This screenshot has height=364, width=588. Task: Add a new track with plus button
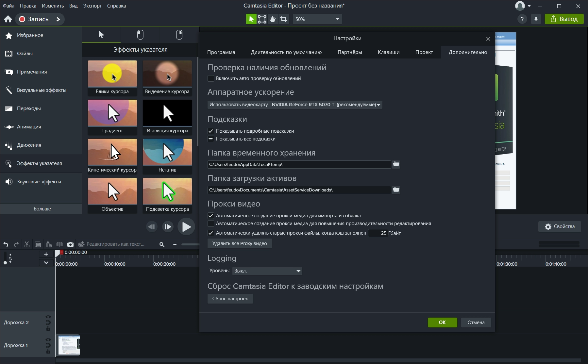pos(46,254)
